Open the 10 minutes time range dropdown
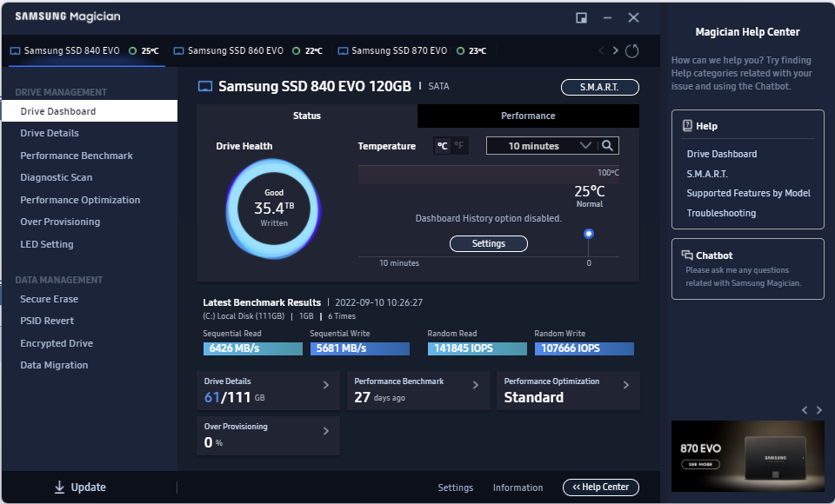 [x=542, y=146]
